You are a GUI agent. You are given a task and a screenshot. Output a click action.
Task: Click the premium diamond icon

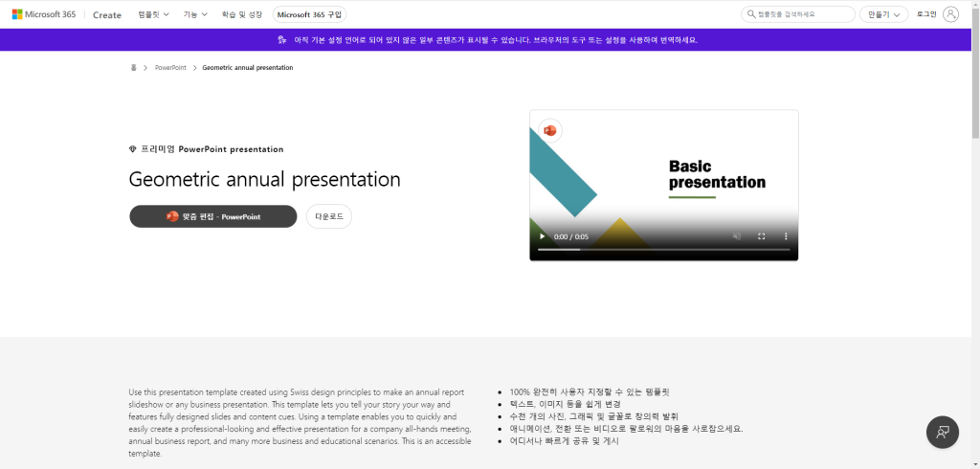132,149
